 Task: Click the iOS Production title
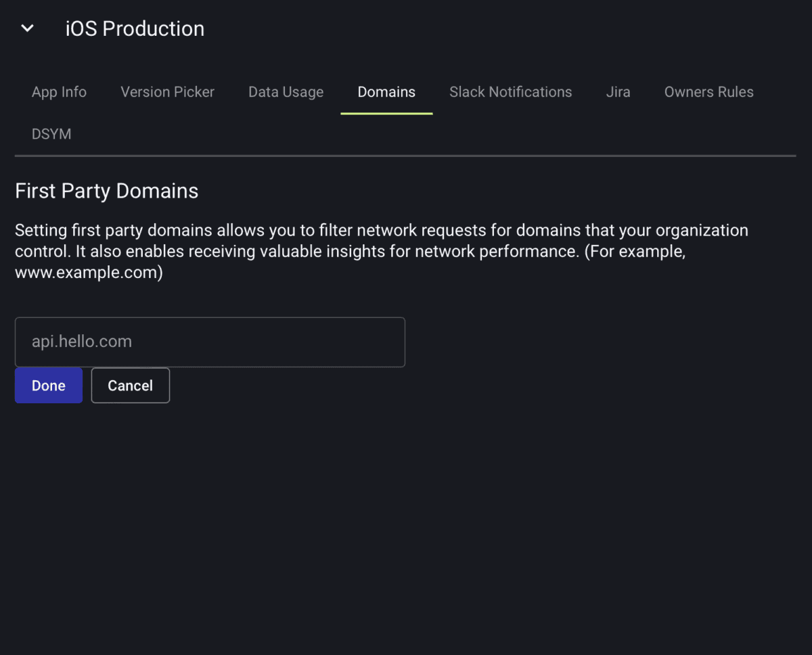(x=135, y=28)
